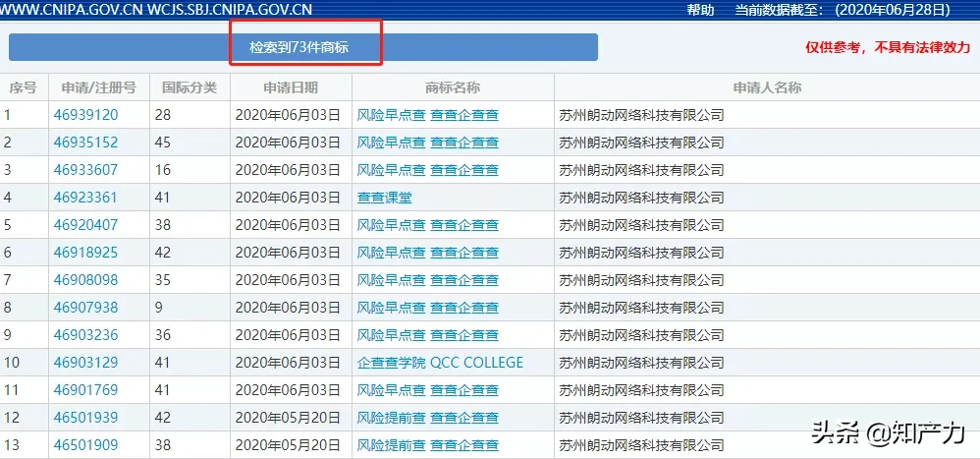Select applicant name in row 4
Image resolution: width=980 pixels, height=459 pixels.
(x=641, y=198)
